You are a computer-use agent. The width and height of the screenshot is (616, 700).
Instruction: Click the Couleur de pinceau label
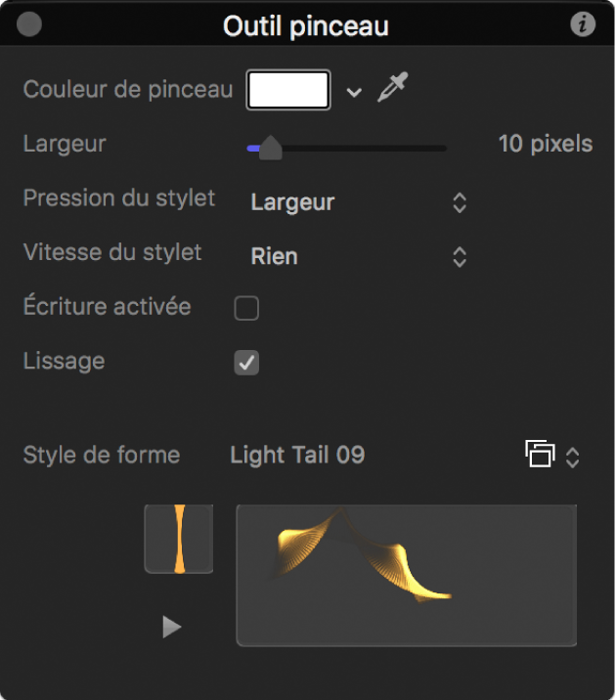click(x=128, y=90)
